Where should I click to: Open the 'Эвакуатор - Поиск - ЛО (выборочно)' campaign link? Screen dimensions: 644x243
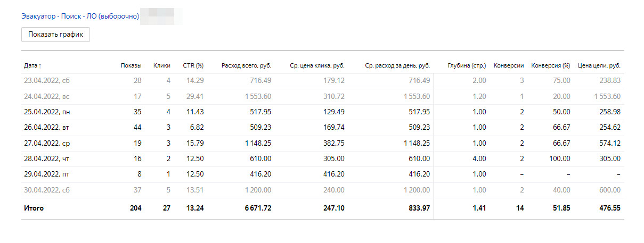coord(80,16)
